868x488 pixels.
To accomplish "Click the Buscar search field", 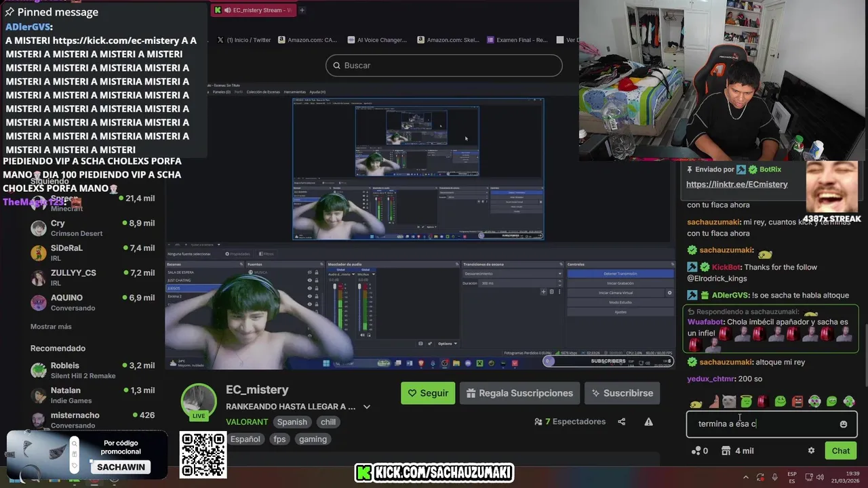I will (444, 66).
